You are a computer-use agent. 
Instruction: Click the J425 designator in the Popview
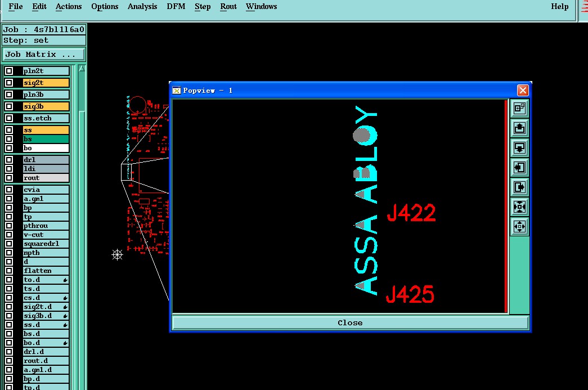[x=410, y=294]
